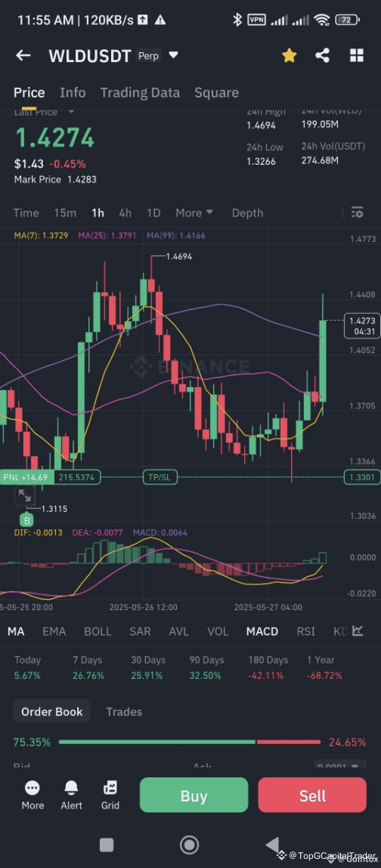Open the share icon

[x=322, y=55]
